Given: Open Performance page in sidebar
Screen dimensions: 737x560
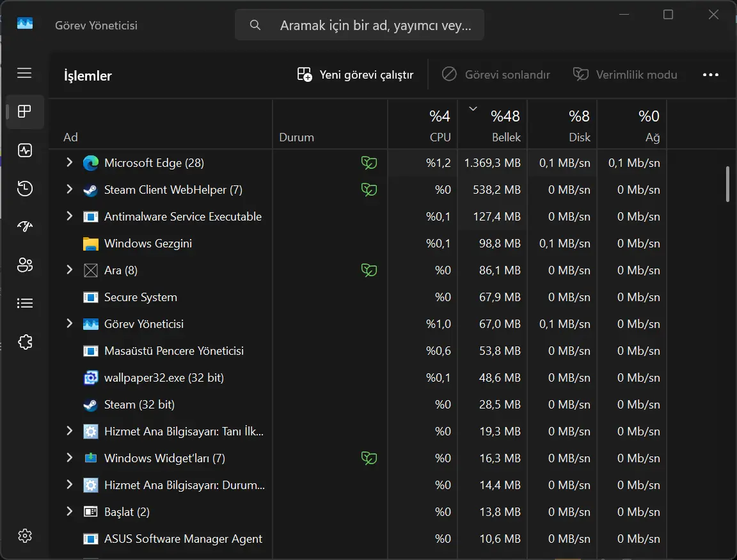Looking at the screenshot, I should [25, 150].
